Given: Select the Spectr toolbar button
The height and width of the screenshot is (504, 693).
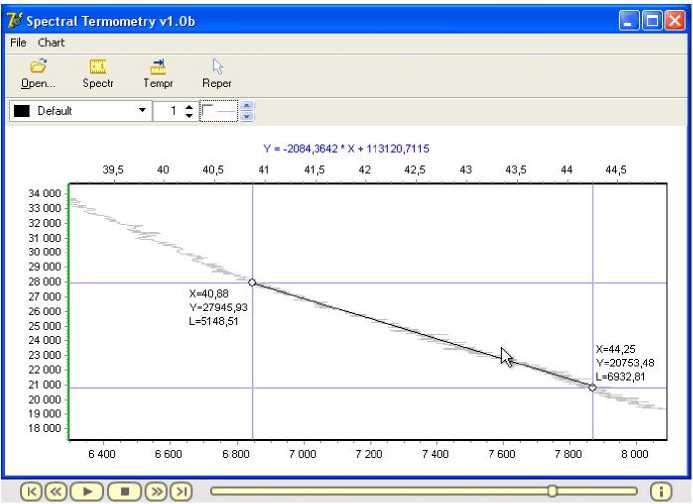Looking at the screenshot, I should point(97,74).
